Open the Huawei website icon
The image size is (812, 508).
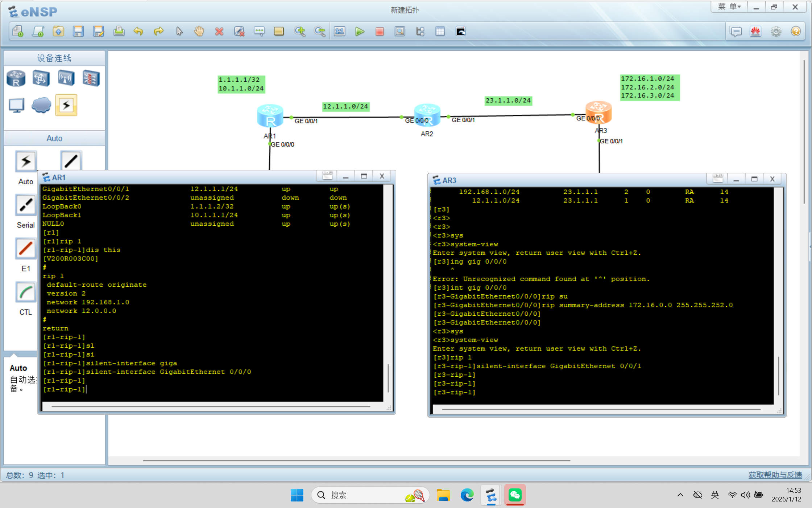click(x=755, y=32)
